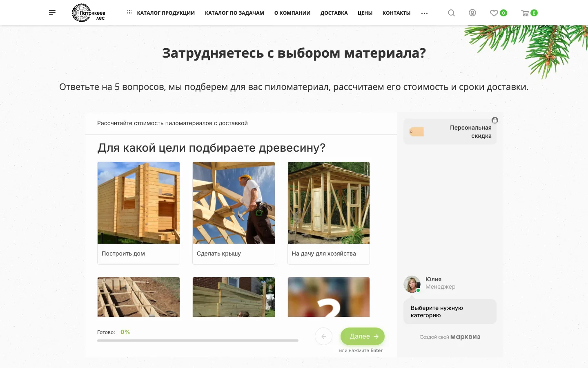The height and width of the screenshot is (368, 588).
Task: Click the Менеджер label under Юлия
Action: click(440, 287)
